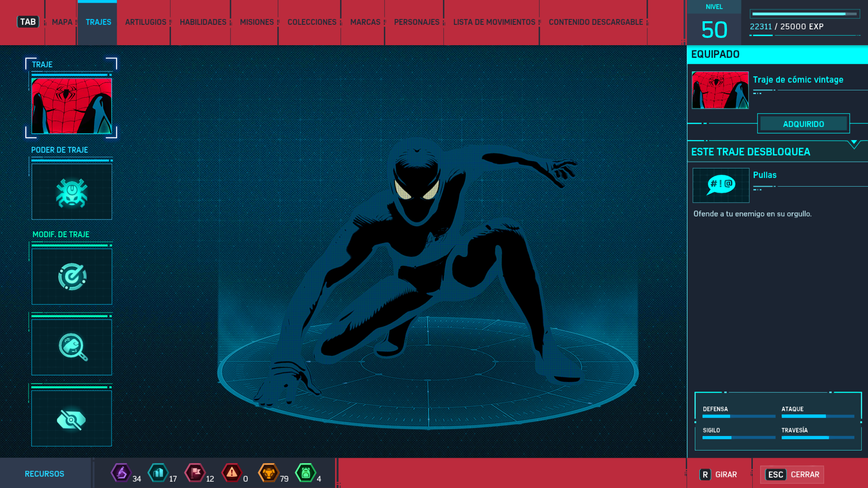Collapse the Este Traje Desbloquea arrow
Image resolution: width=868 pixels, height=488 pixels.
[854, 144]
